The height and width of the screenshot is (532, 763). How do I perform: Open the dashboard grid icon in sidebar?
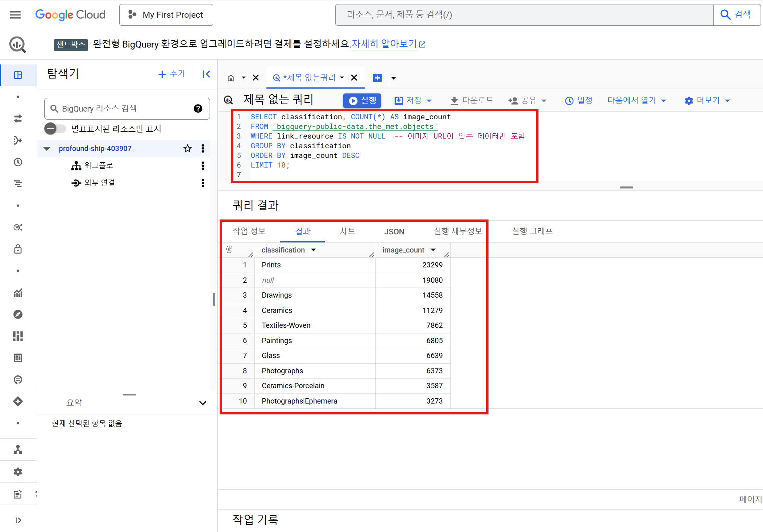pos(18,336)
